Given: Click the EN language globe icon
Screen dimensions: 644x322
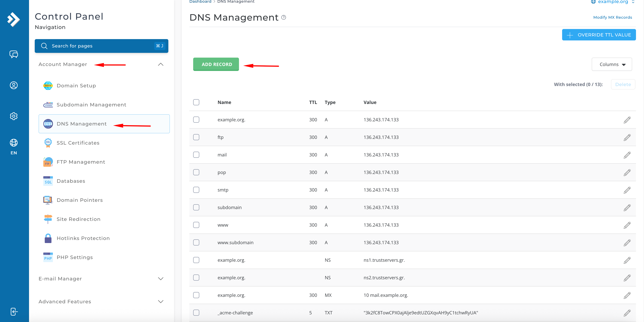Looking at the screenshot, I should (14, 143).
